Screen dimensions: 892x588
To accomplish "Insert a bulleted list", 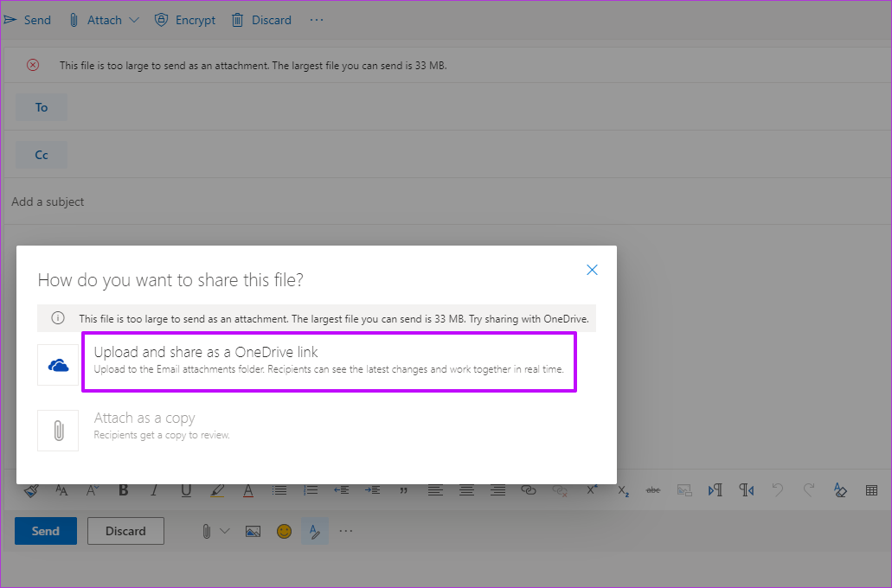I will (x=279, y=490).
